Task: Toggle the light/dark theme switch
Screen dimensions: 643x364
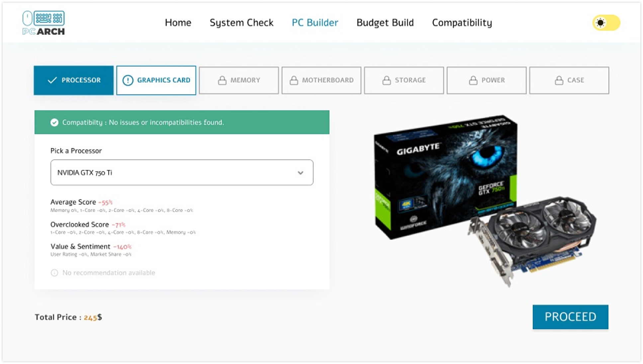Action: click(x=606, y=23)
